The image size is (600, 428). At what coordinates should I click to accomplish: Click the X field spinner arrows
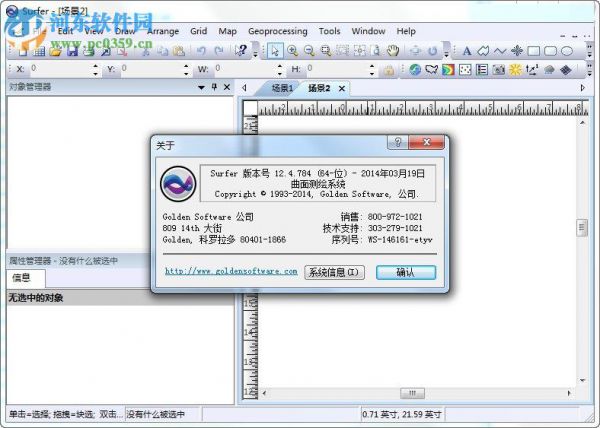pos(96,70)
